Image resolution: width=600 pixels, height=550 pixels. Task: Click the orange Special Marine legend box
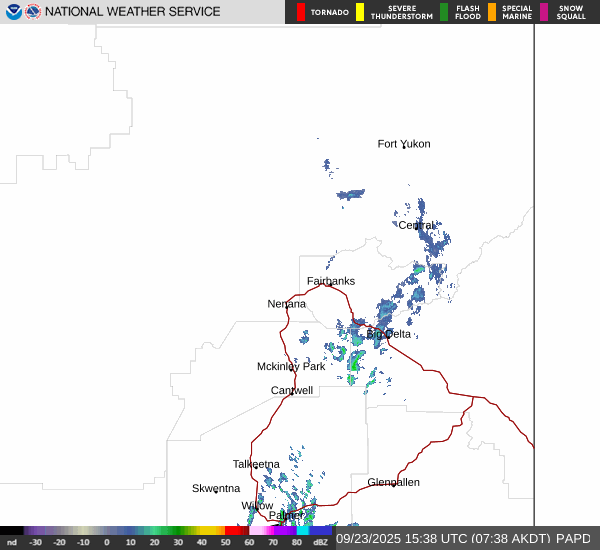[x=492, y=12]
